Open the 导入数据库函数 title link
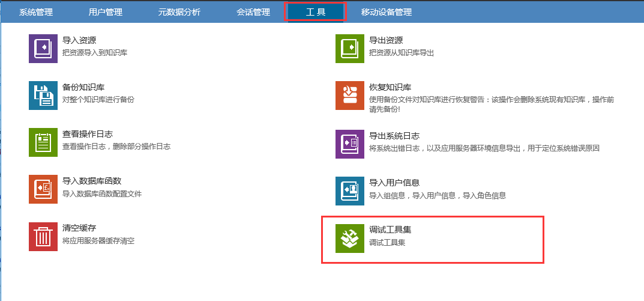The image size is (644, 301). pos(92,181)
